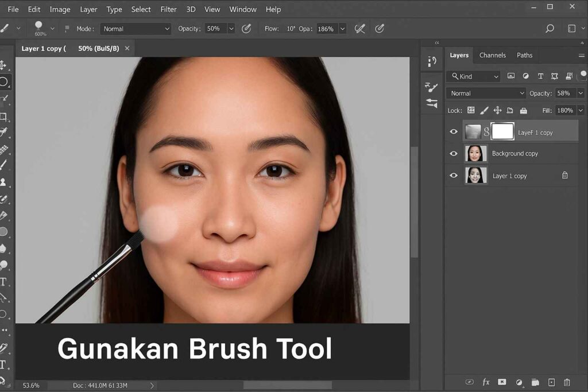This screenshot has height=392, width=588.
Task: Open the layer Opacity 58% arrow
Action: coord(581,93)
